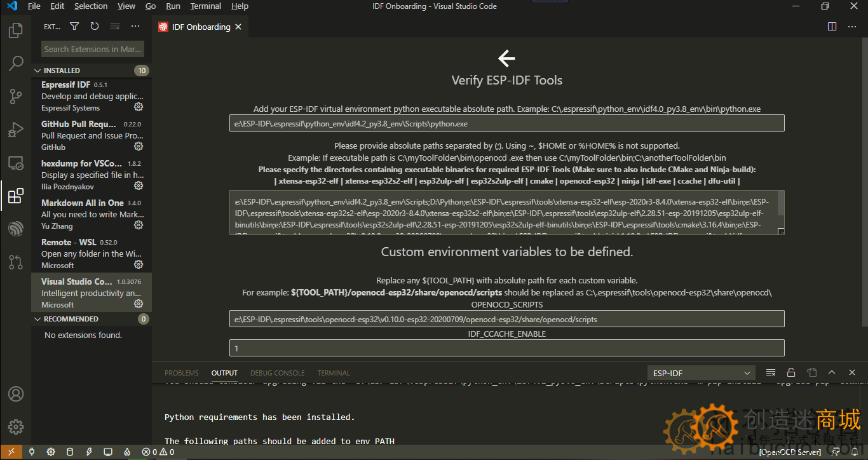
Task: Focus the Search Extensions in Marketplace field
Action: [93, 49]
